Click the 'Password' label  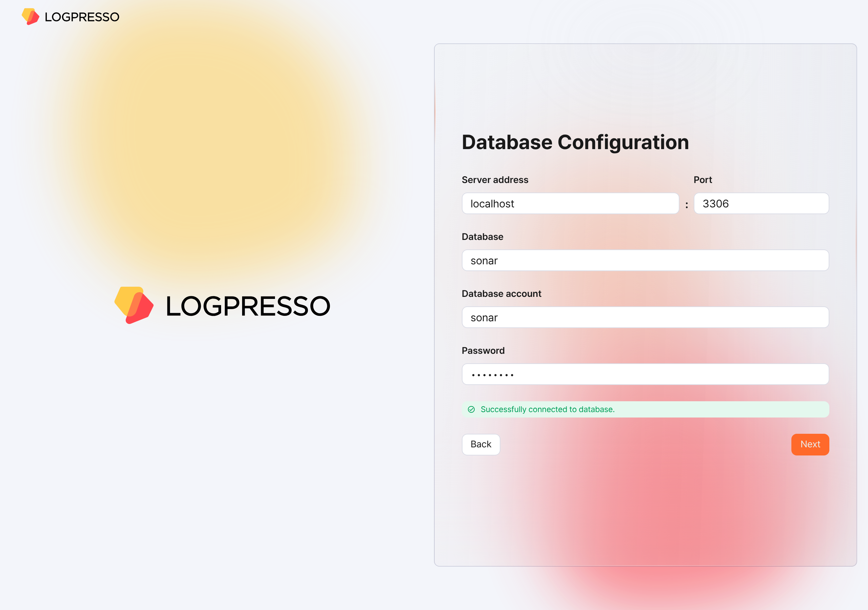(x=483, y=351)
